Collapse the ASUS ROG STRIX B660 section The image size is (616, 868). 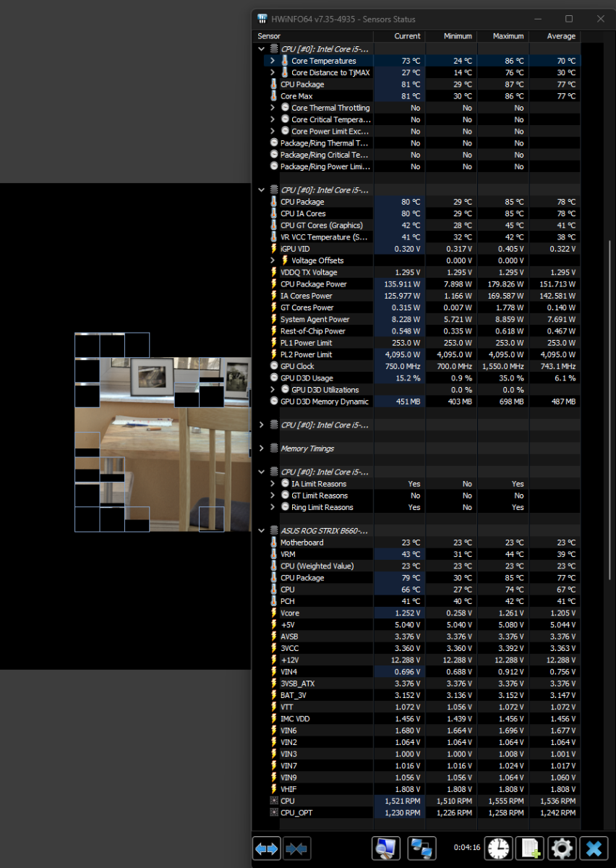[x=262, y=531]
